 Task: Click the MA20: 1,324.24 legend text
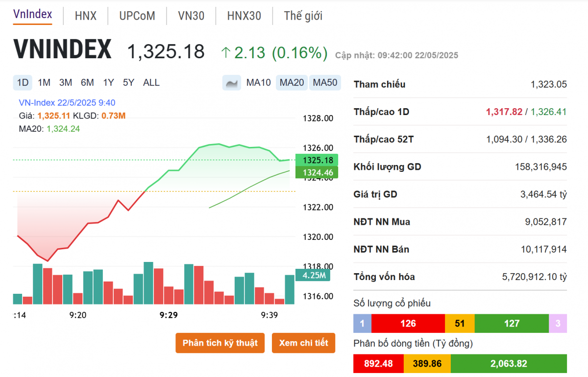(x=49, y=129)
